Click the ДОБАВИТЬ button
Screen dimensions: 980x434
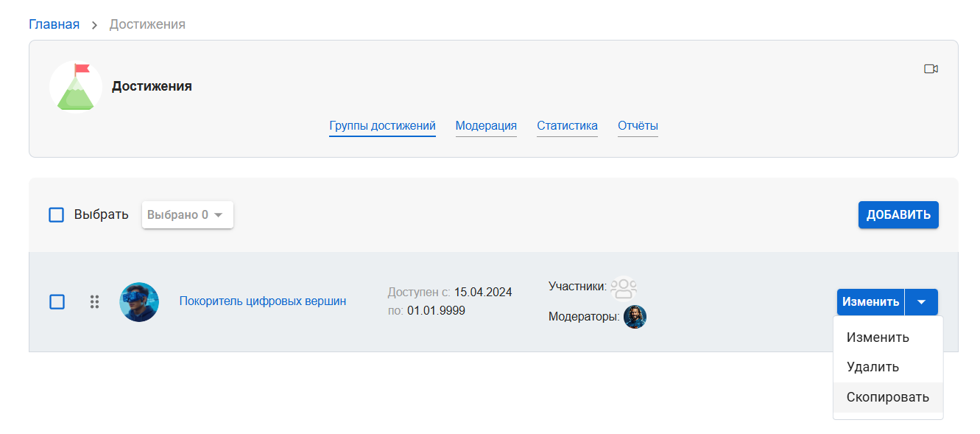click(x=898, y=215)
